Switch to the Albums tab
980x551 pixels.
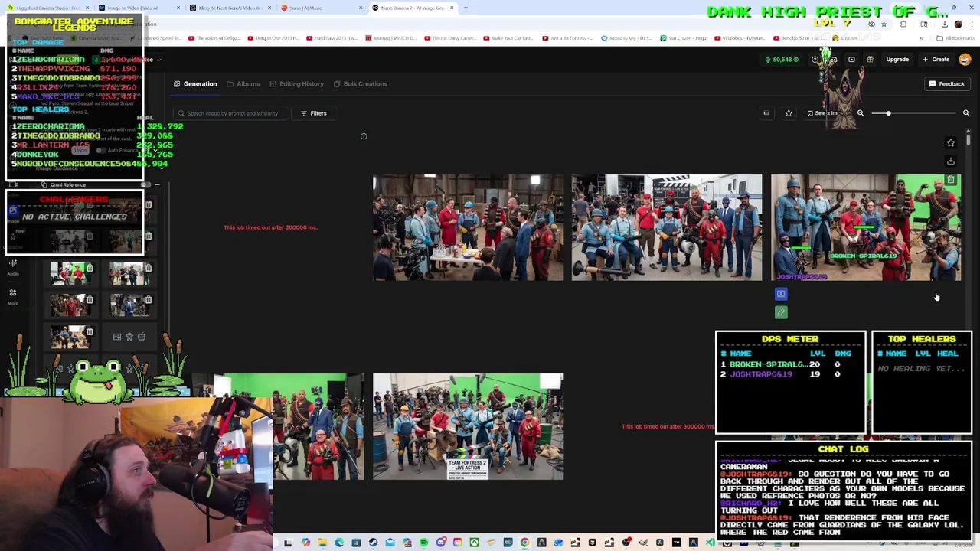[243, 84]
